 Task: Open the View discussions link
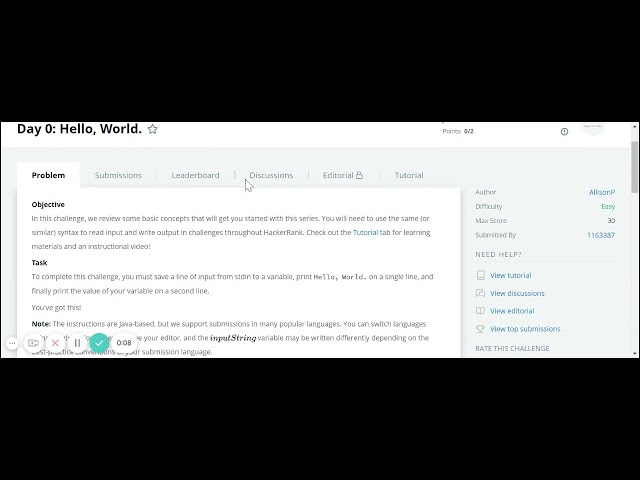point(517,293)
